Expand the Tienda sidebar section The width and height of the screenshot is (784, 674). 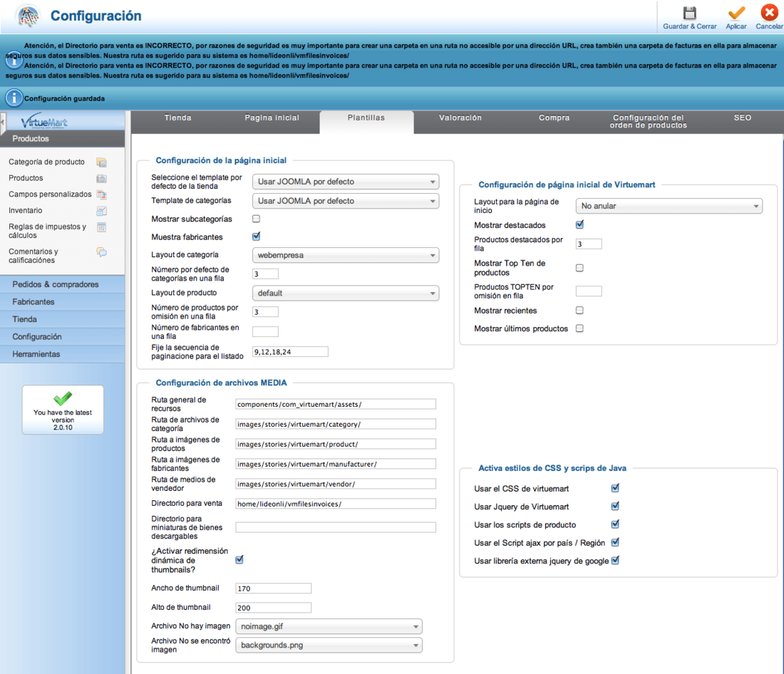click(63, 319)
